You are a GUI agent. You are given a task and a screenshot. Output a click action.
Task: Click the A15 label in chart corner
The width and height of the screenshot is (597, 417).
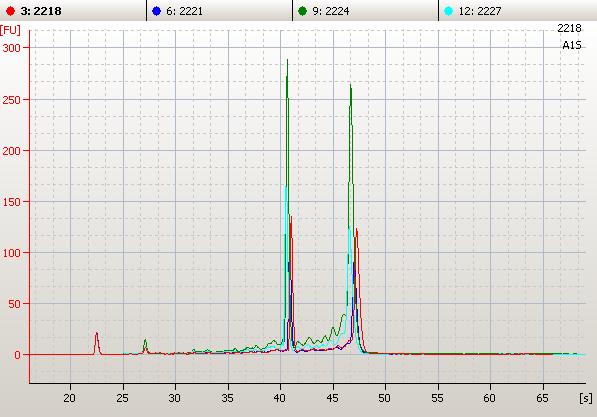pyautogui.click(x=572, y=45)
